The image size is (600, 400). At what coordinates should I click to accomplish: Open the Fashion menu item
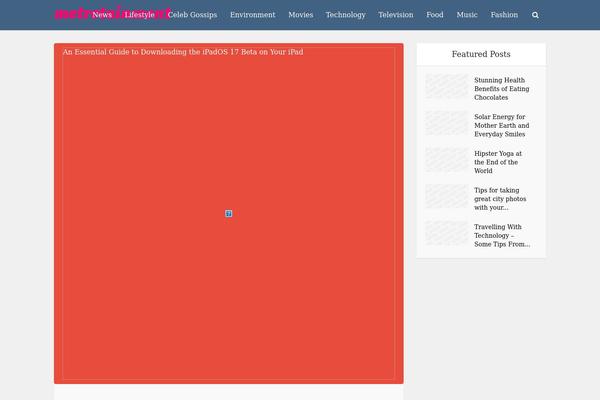coord(504,15)
